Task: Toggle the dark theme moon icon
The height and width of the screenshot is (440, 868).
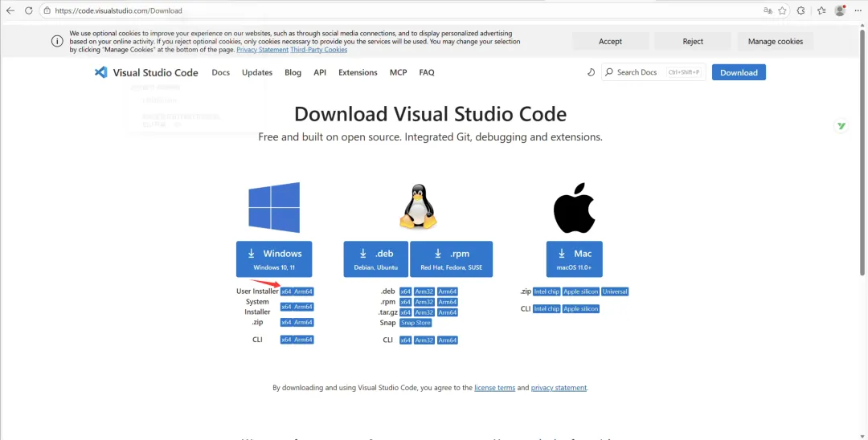Action: pos(591,72)
